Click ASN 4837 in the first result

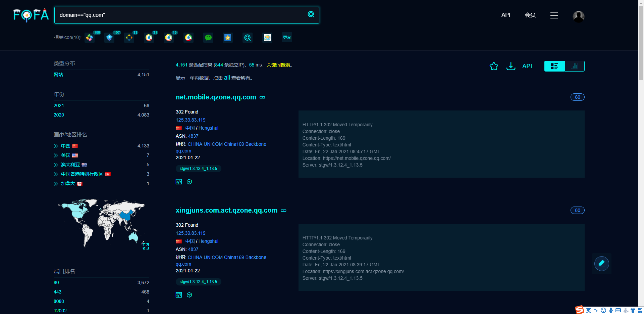[x=193, y=136]
